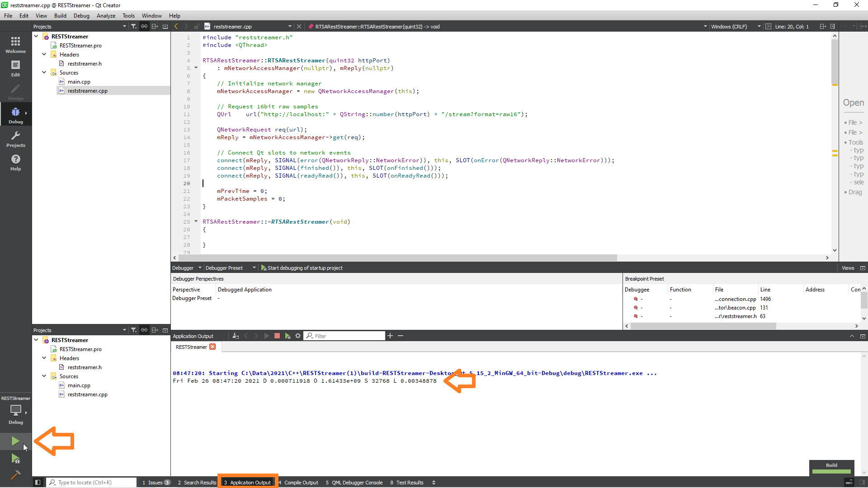This screenshot has height=488, width=868.
Task: Collapse Sources folder in top tree
Action: pyautogui.click(x=44, y=72)
